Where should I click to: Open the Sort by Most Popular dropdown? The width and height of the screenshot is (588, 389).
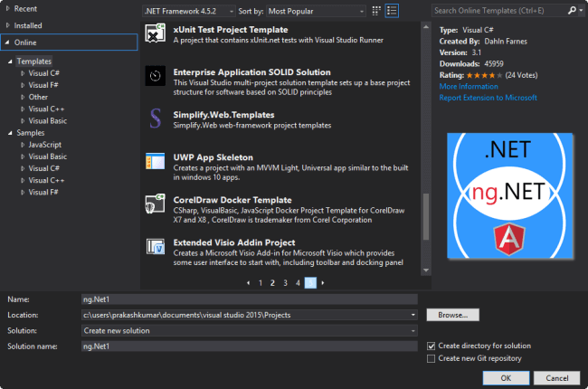[316, 11]
